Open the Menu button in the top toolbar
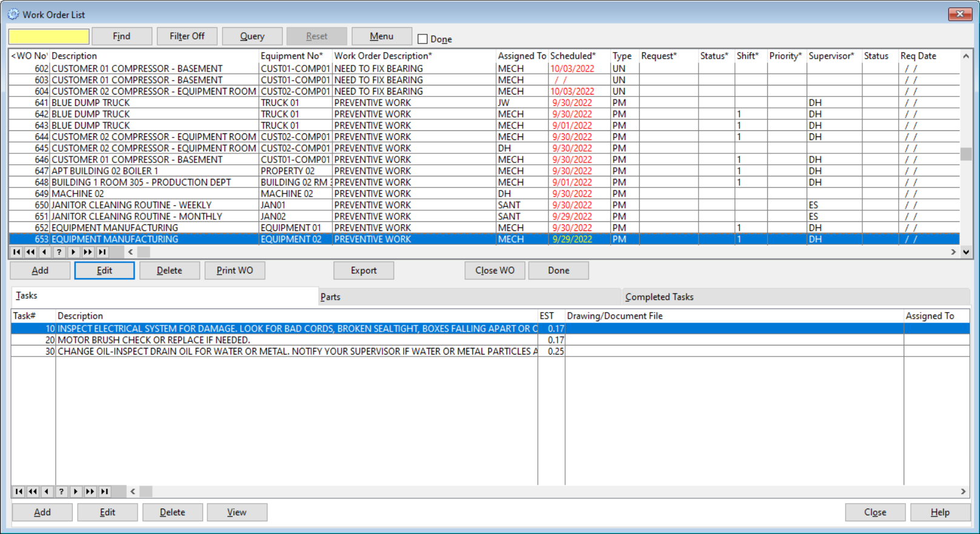This screenshot has width=980, height=534. tap(381, 36)
